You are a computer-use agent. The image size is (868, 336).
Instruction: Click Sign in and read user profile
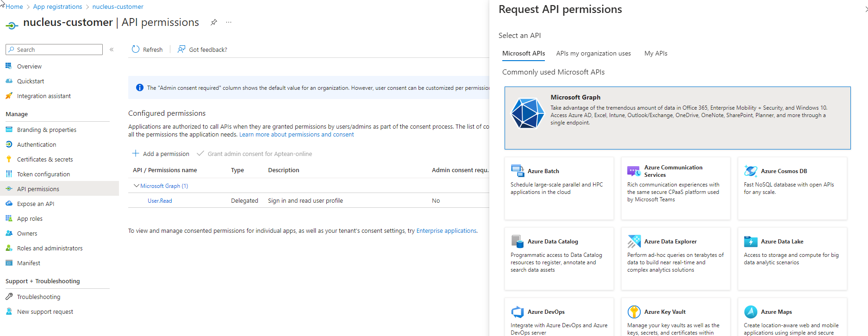[x=306, y=200]
